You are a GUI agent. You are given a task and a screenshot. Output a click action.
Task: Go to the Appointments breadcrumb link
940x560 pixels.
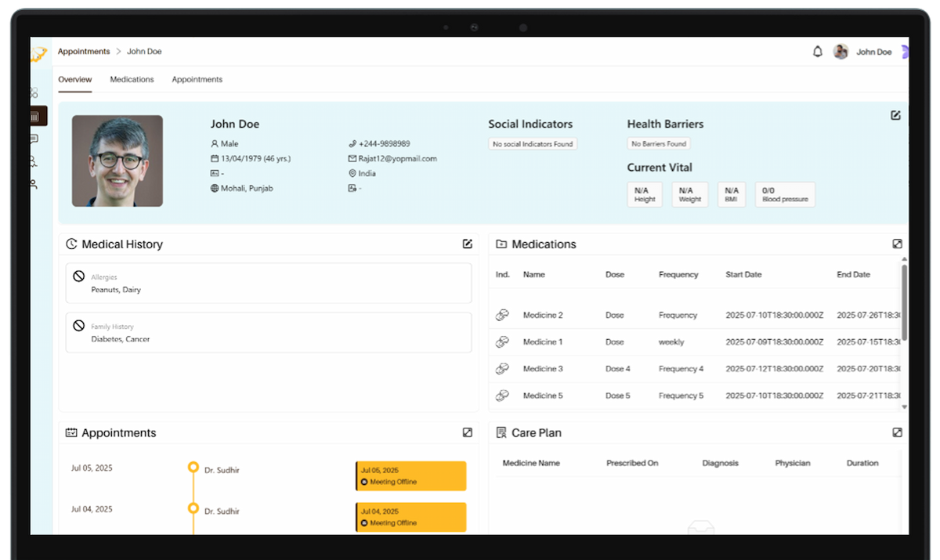pos(84,52)
